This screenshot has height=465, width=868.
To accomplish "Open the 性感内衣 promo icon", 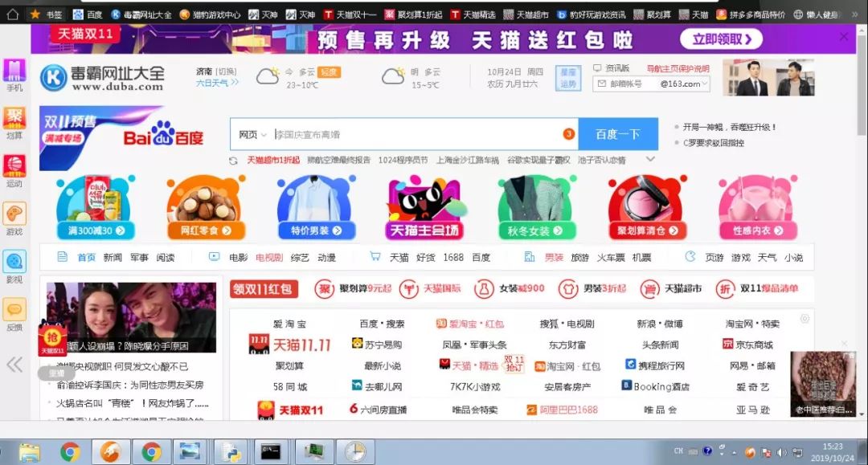I will click(757, 207).
